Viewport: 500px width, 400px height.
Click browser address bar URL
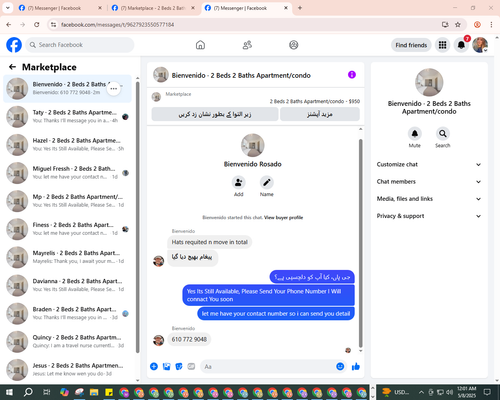pyautogui.click(x=117, y=25)
